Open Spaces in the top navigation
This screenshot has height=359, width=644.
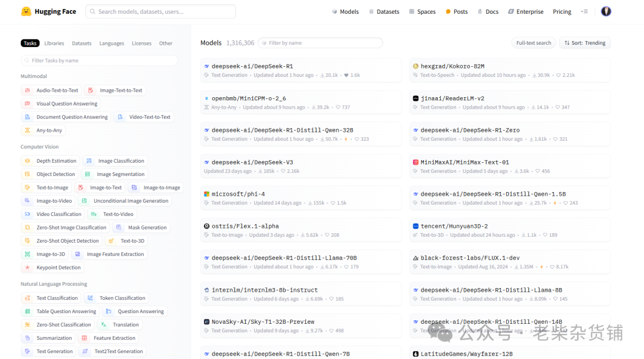422,11
